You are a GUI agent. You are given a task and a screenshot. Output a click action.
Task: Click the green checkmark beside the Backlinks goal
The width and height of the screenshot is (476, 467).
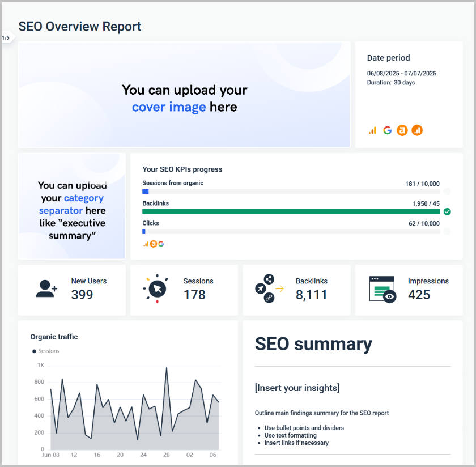tap(448, 211)
